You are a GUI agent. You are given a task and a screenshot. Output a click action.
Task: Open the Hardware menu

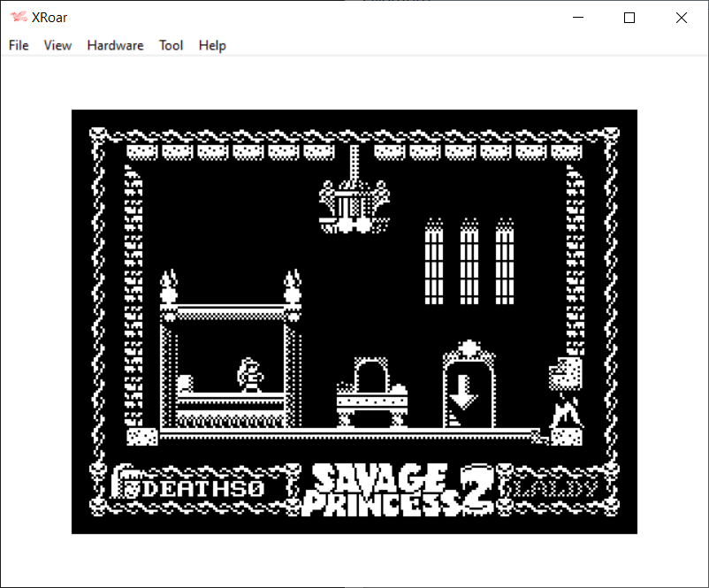pos(115,45)
